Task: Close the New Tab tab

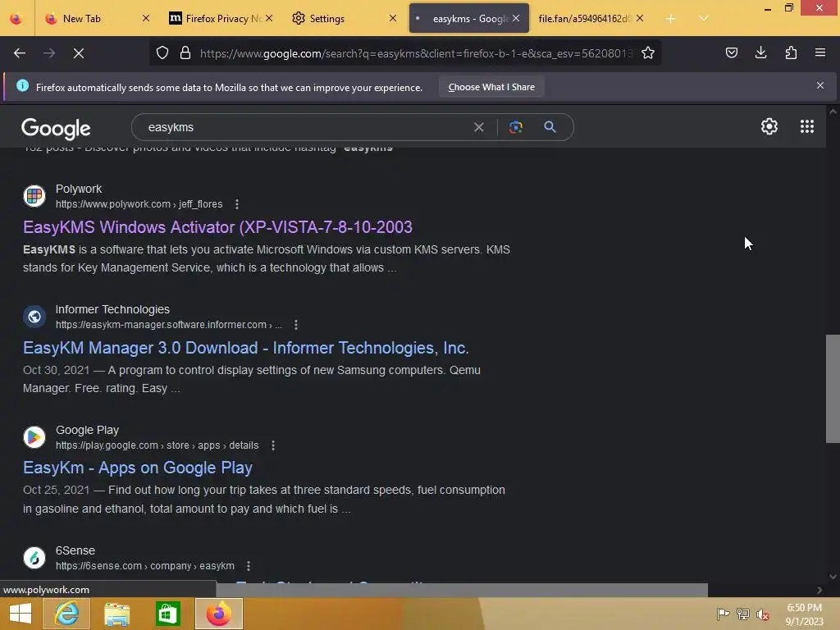Action: [x=146, y=18]
